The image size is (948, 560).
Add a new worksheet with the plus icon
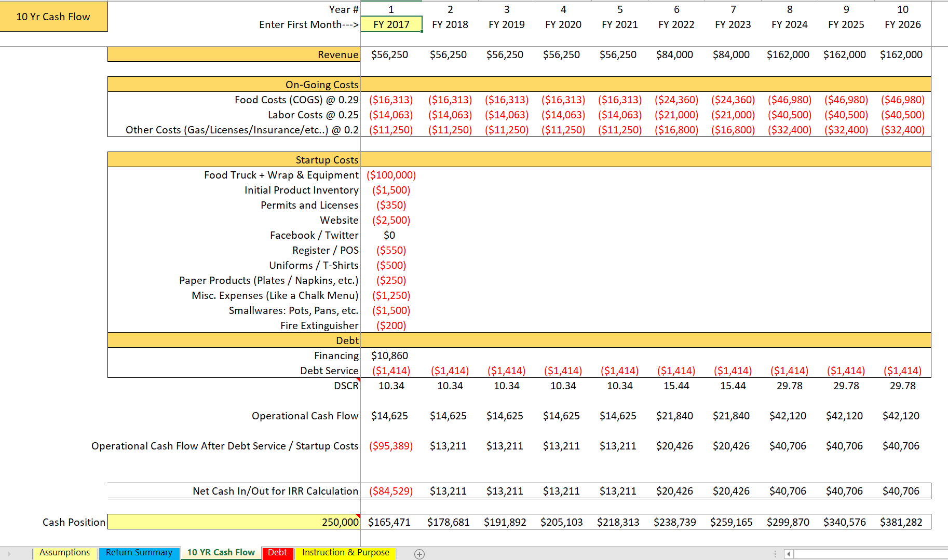click(x=419, y=554)
